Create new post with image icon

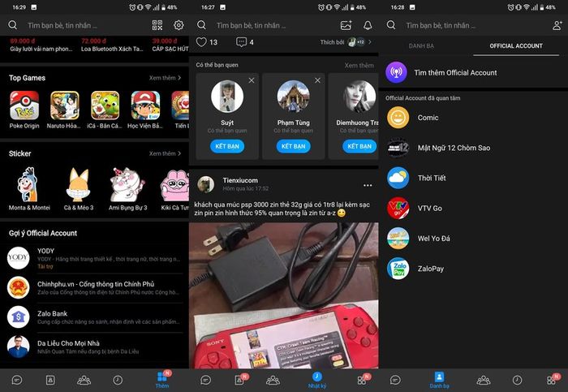point(346,25)
